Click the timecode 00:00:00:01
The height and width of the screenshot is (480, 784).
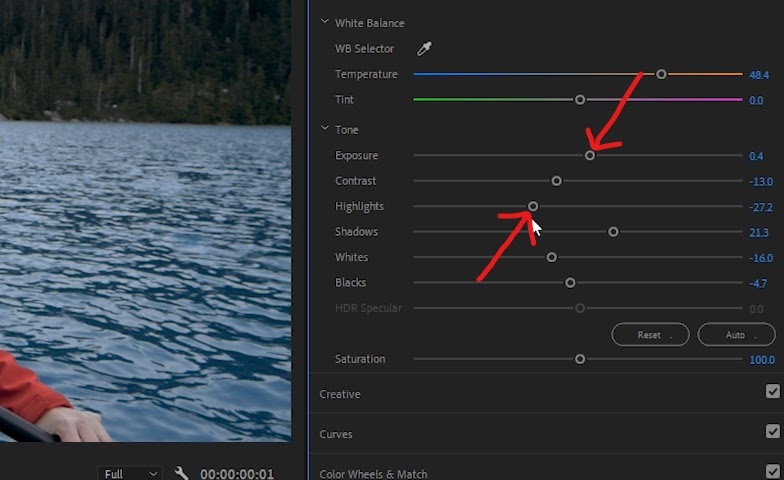click(237, 474)
